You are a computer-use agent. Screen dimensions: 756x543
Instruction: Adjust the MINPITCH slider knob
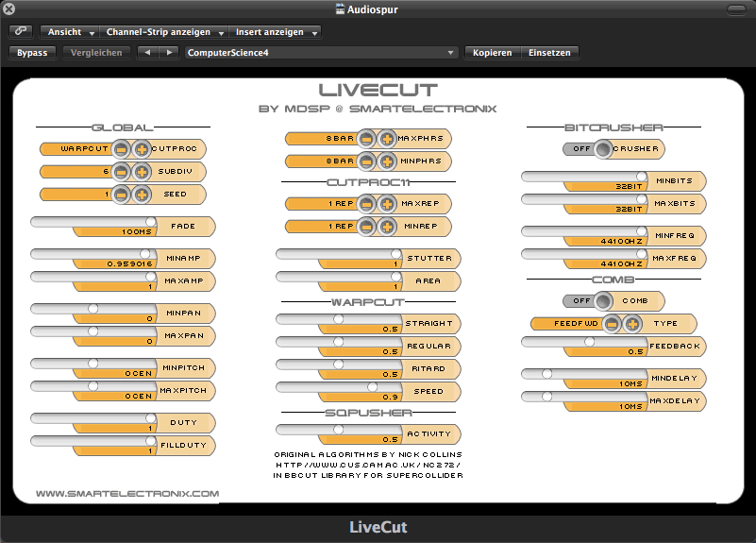click(93, 364)
